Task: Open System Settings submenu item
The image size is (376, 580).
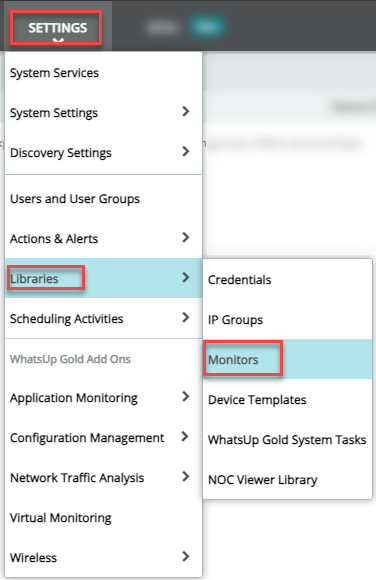Action: click(x=103, y=113)
